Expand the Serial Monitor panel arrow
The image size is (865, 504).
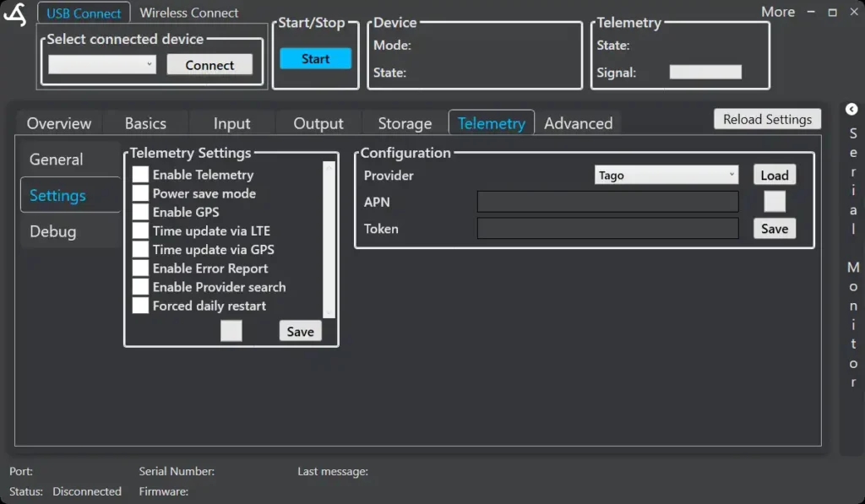pyautogui.click(x=851, y=109)
